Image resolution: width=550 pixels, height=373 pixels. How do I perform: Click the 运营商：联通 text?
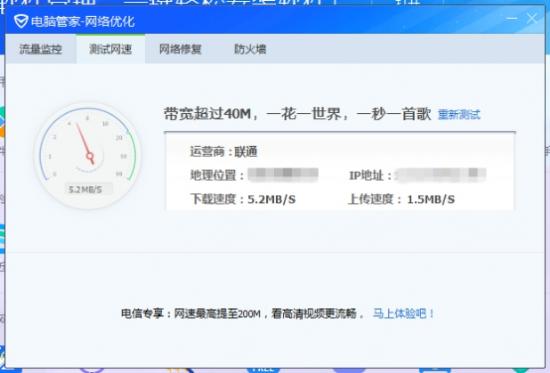pos(224,152)
